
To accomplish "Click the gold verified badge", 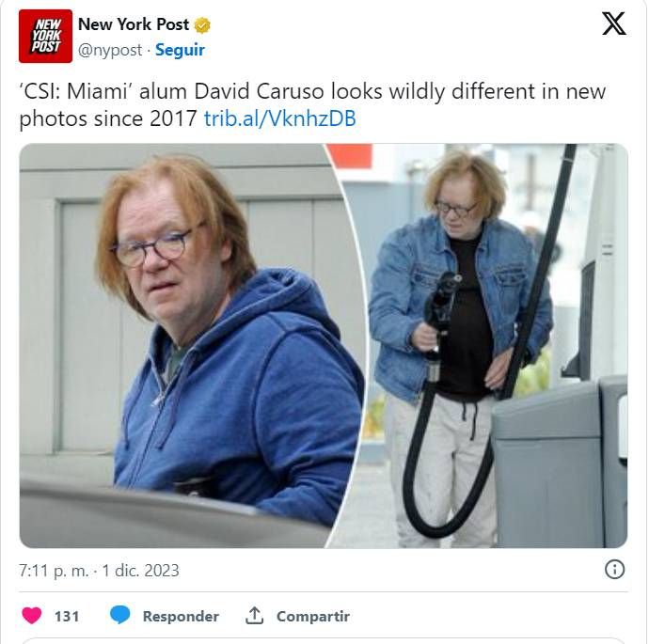I will pyautogui.click(x=202, y=25).
